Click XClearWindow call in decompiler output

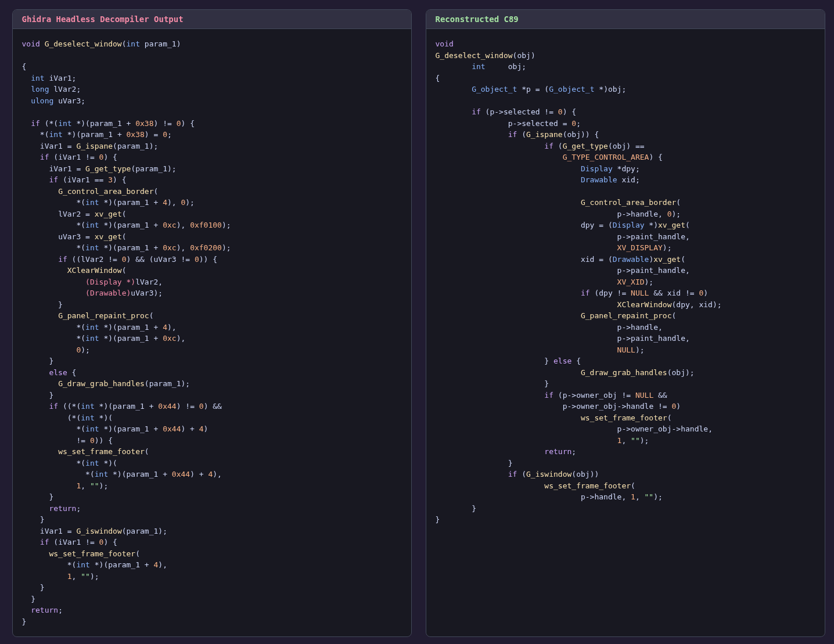tap(94, 271)
